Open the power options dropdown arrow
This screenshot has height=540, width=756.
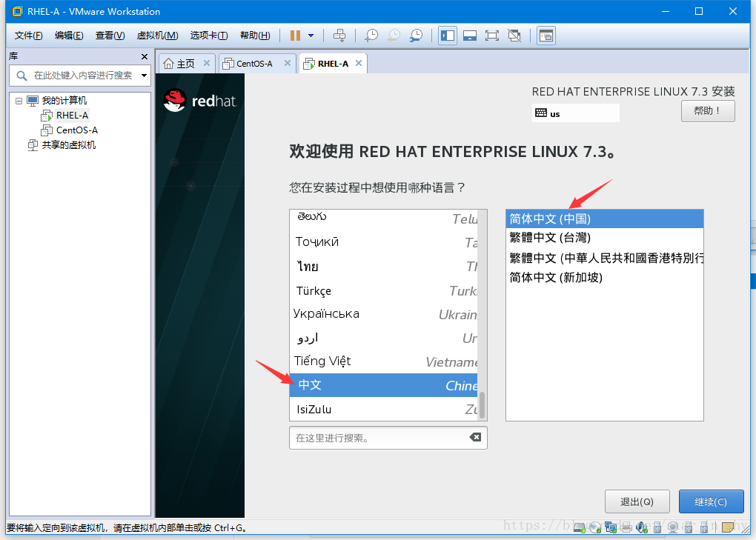click(311, 36)
